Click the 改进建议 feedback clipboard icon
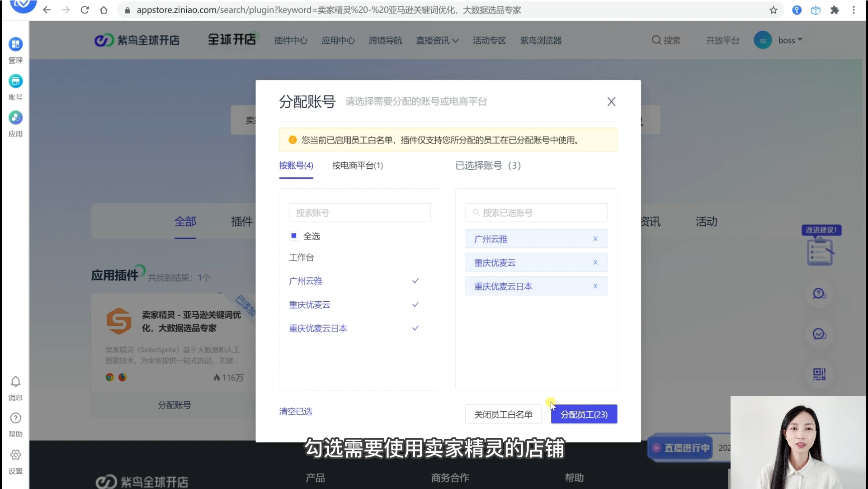868x489 pixels. point(820,252)
